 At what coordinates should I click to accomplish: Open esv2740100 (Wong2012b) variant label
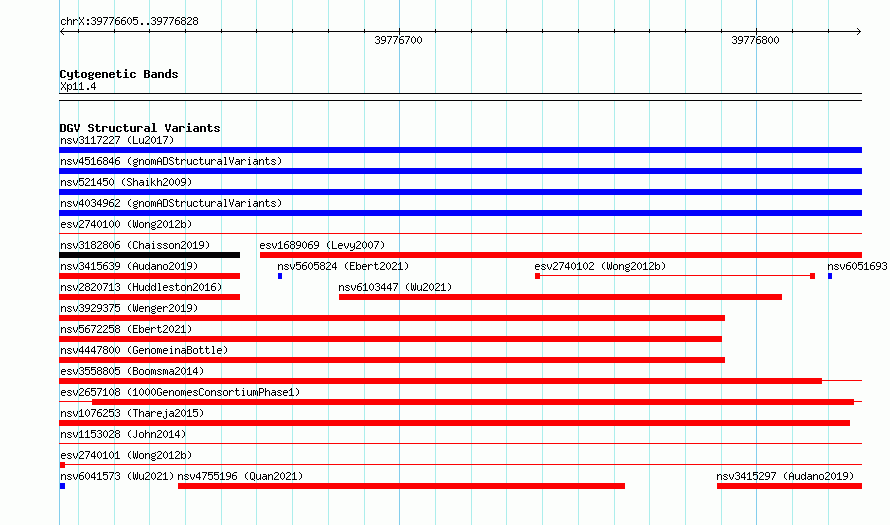(126, 224)
